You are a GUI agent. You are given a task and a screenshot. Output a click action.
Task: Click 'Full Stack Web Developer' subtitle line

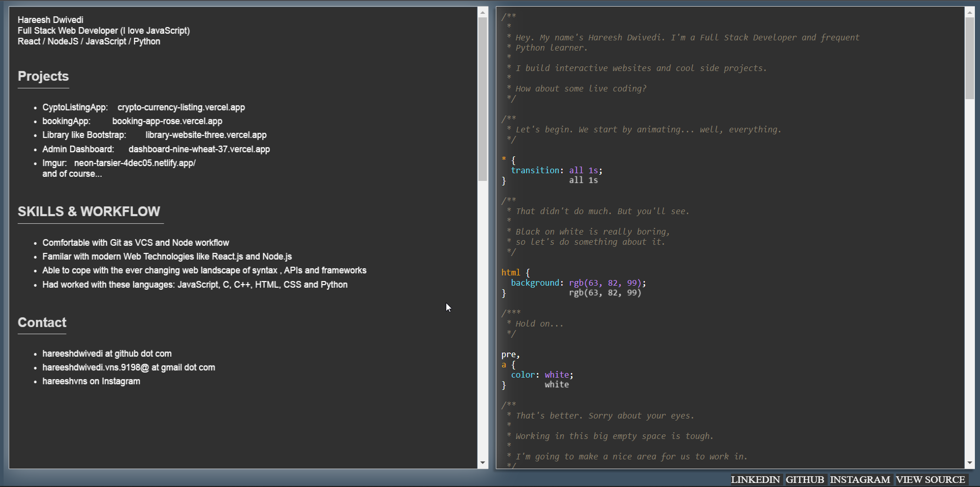[x=104, y=31]
